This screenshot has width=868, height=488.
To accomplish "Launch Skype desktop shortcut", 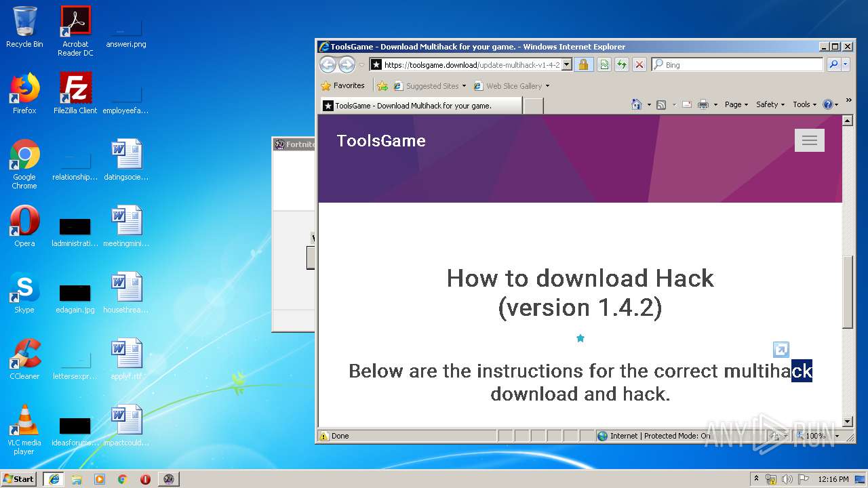I will pyautogui.click(x=24, y=293).
